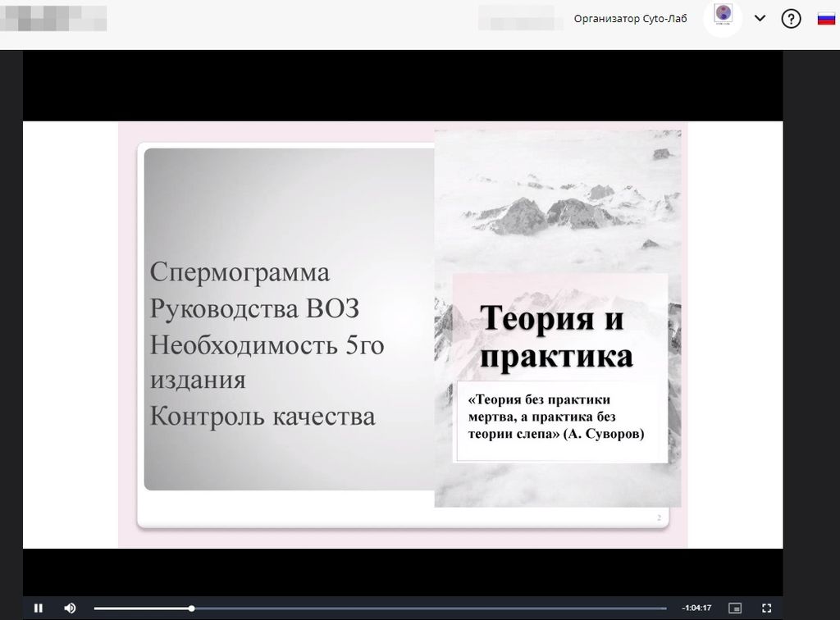Screen dimensions: 840x620
Task: Click the played portion of progress bar
Action: 139,608
